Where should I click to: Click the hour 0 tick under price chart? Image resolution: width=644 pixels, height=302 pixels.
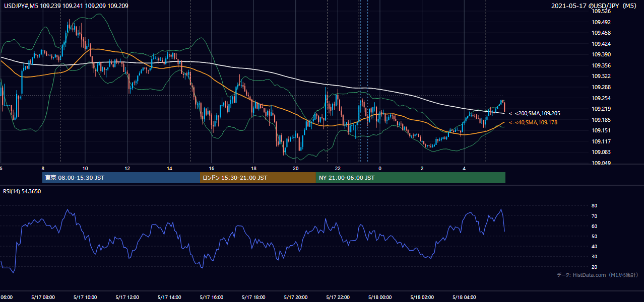380,168
